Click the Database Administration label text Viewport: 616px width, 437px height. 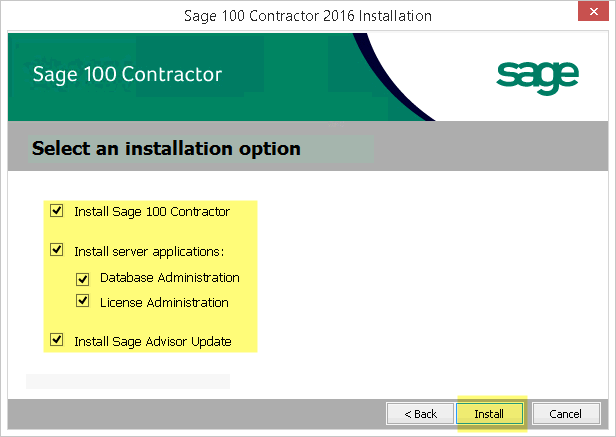170,278
